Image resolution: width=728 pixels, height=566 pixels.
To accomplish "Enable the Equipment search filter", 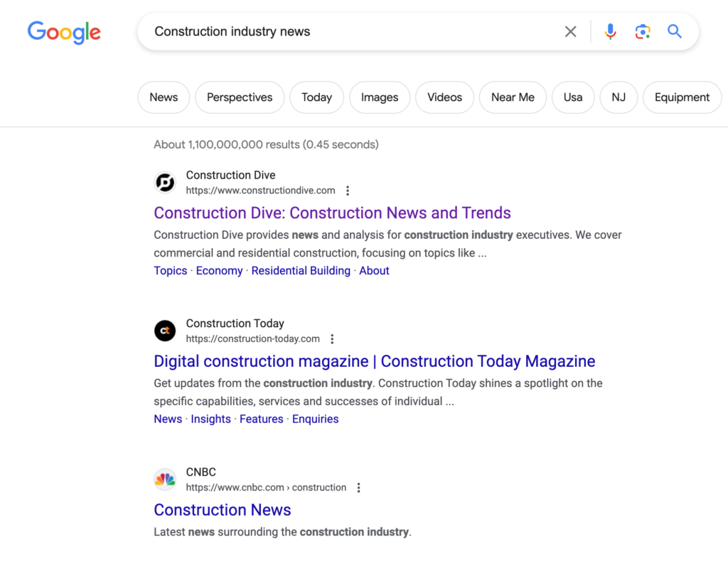I will [x=682, y=97].
